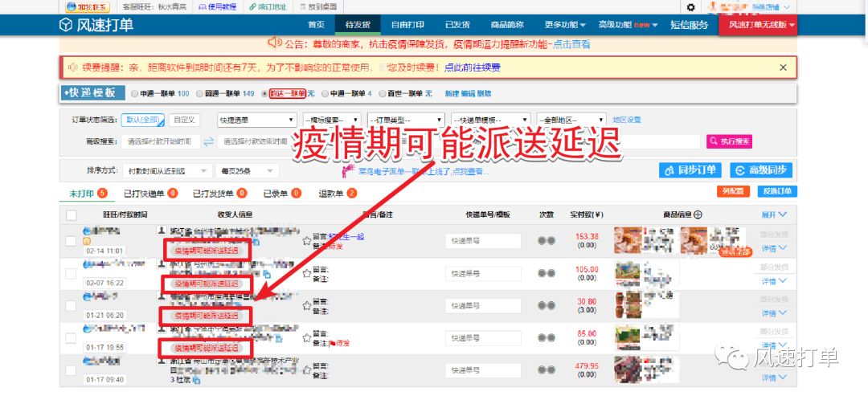Click the 快递单号 field of 02-14 order

(x=483, y=241)
